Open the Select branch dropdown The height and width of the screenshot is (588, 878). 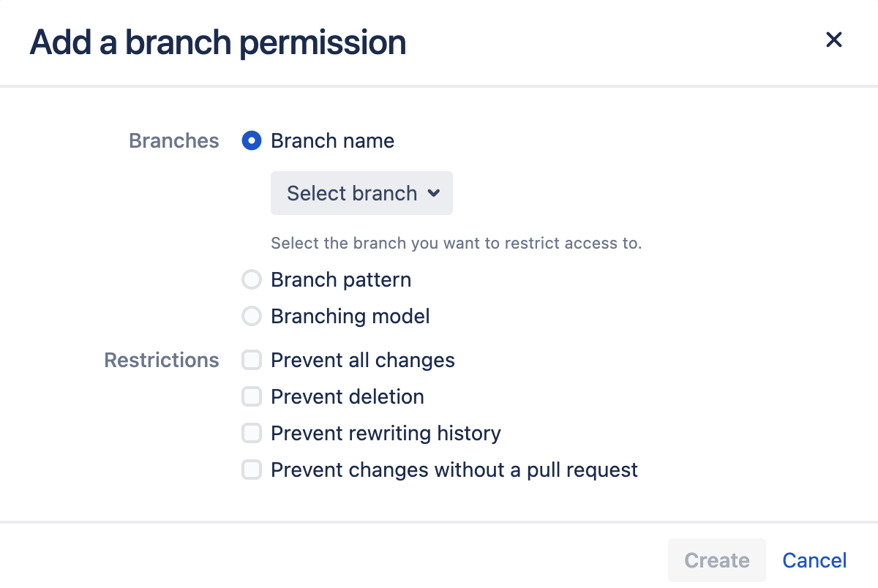(x=361, y=193)
